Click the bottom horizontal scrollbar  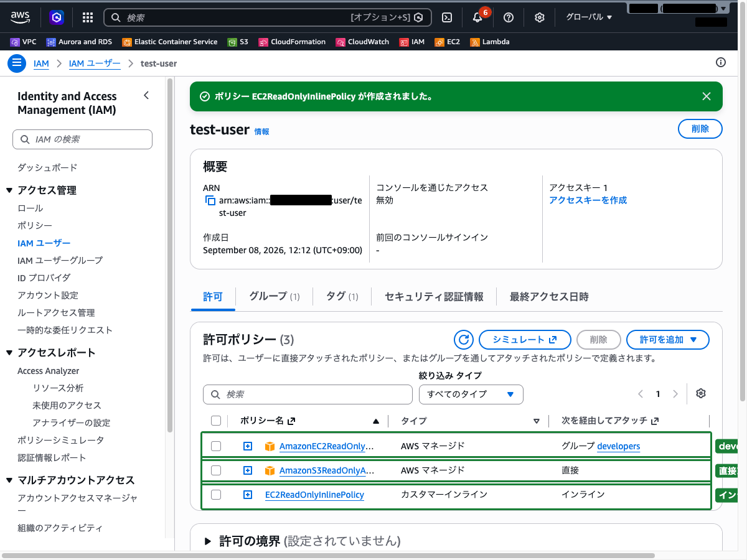[329, 556]
